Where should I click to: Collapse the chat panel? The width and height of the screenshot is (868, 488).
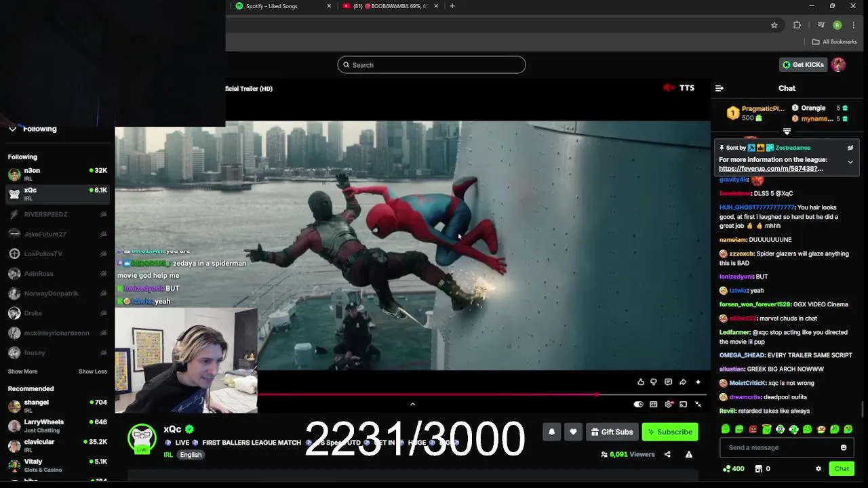tap(719, 88)
